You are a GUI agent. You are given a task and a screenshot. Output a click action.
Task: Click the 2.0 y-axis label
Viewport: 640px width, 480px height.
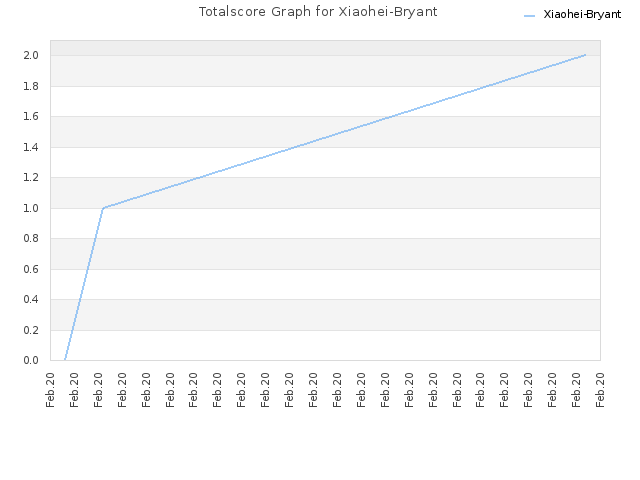(31, 56)
